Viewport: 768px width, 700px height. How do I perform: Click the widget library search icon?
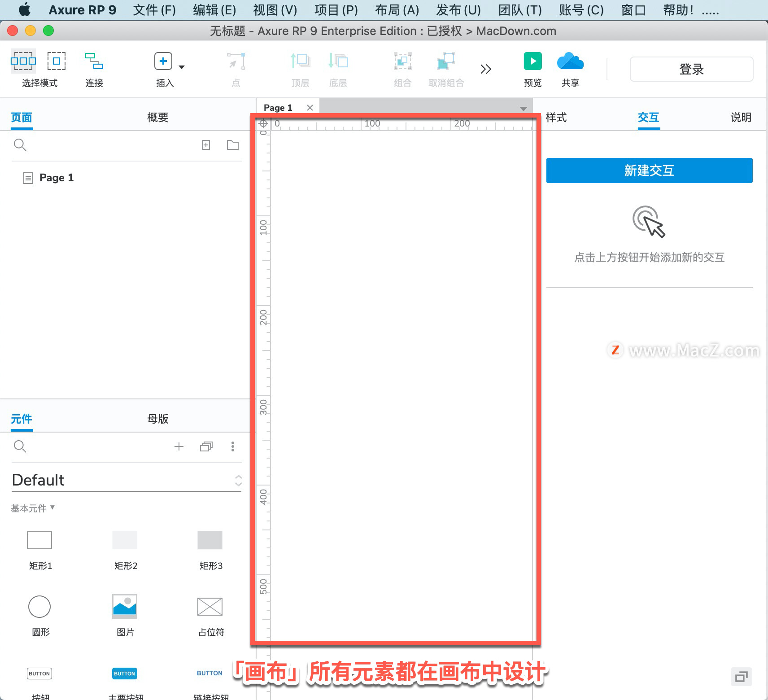pyautogui.click(x=20, y=446)
